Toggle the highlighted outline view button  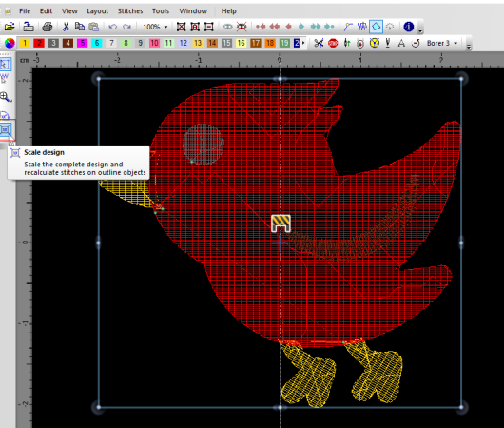click(x=376, y=27)
